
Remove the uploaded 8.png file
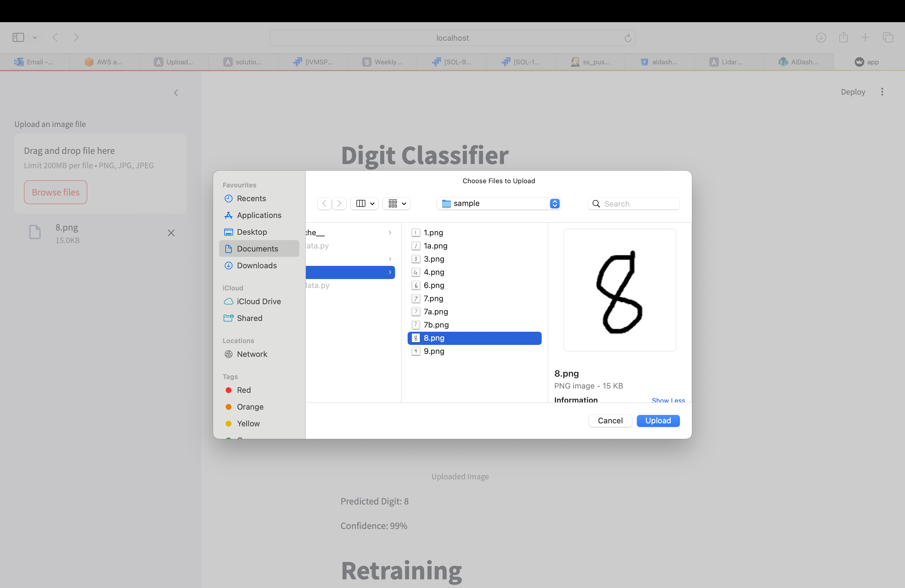pos(171,233)
